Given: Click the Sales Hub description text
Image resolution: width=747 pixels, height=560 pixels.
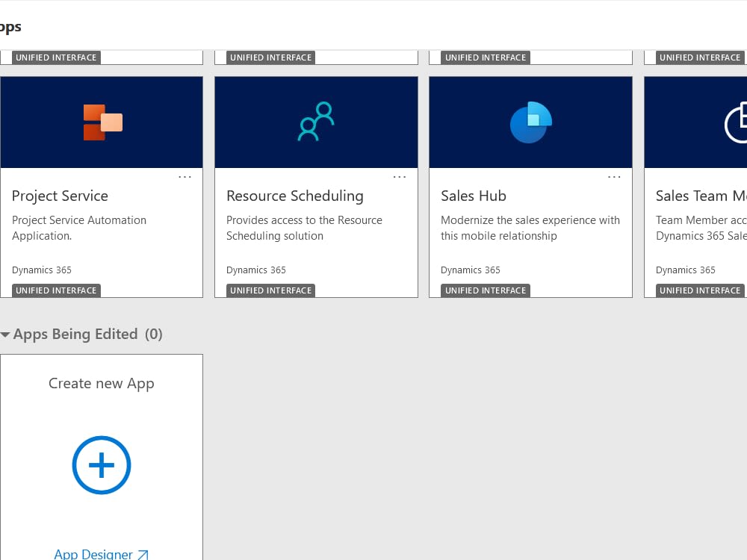Looking at the screenshot, I should (530, 228).
